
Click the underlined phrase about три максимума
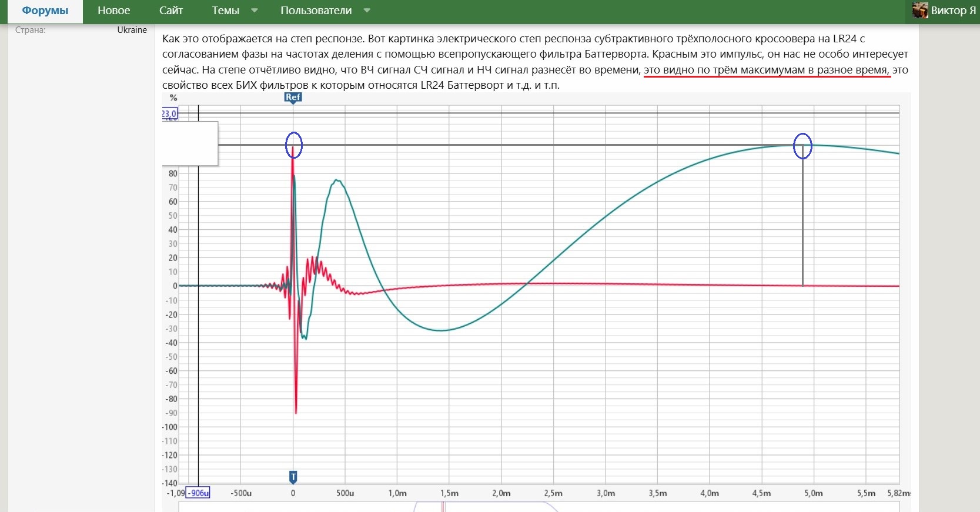[x=766, y=70]
